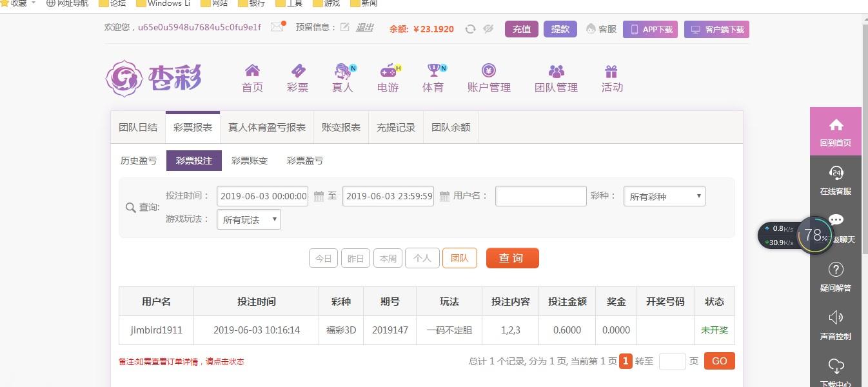
Task: Open 团队管理 team management
Action: [x=556, y=79]
